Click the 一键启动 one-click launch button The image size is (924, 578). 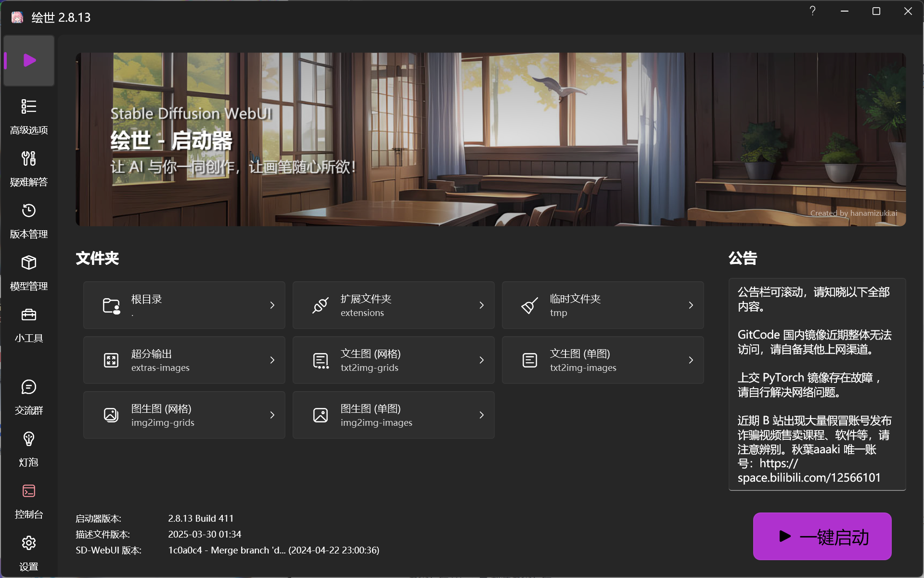[822, 537]
